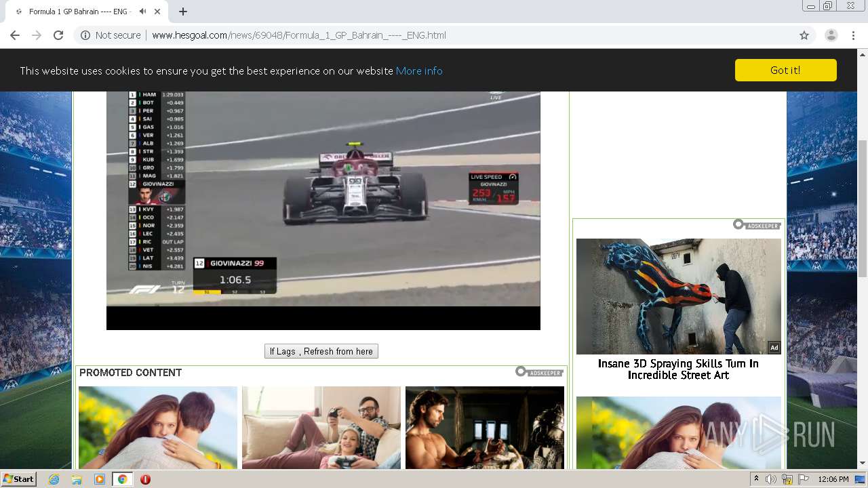This screenshot has width=868, height=488.
Task: Accept cookies with Got it! button
Action: (x=786, y=70)
